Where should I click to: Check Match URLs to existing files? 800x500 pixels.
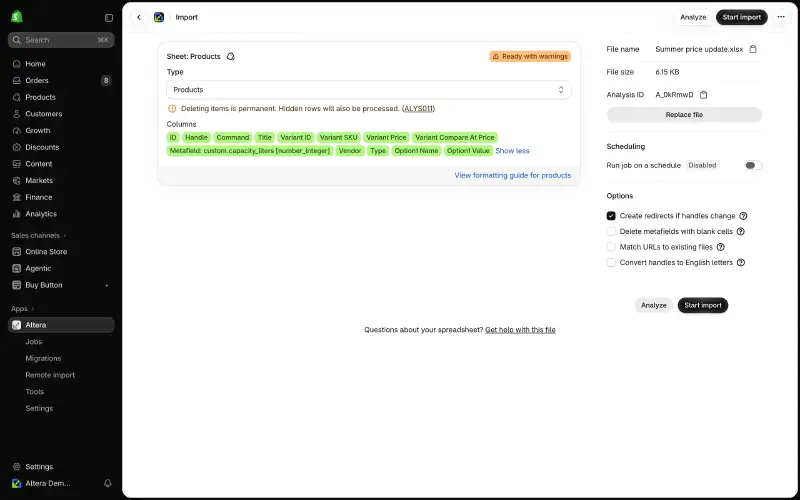coord(611,247)
